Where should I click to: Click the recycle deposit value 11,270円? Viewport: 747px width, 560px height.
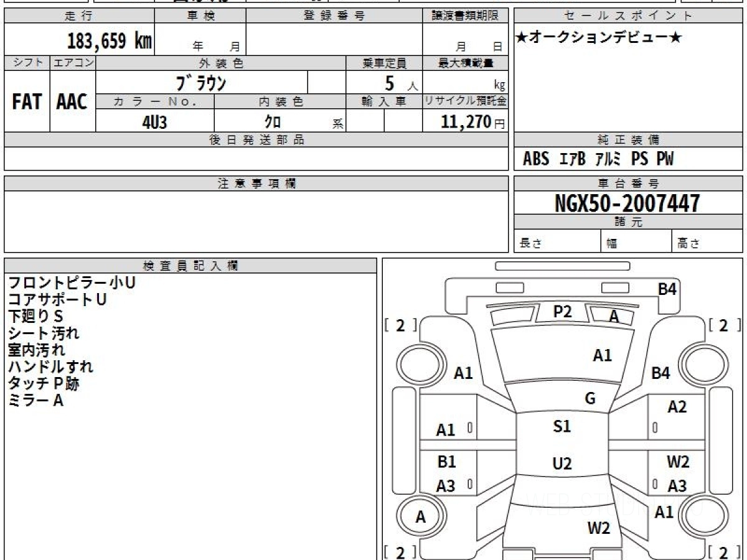pos(473,122)
